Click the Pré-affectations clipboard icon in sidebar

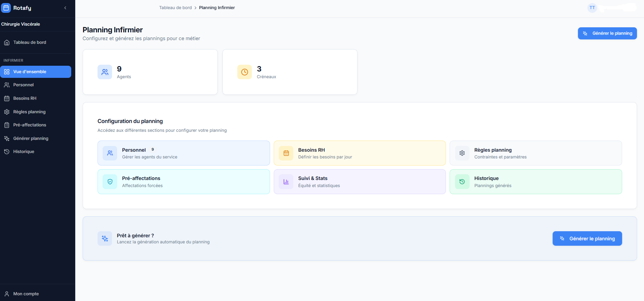click(7, 125)
